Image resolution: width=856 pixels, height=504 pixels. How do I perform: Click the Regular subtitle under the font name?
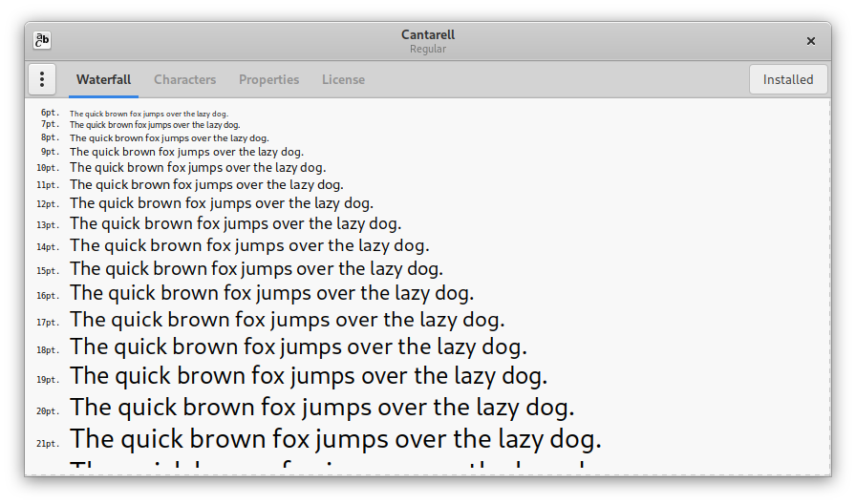point(427,49)
